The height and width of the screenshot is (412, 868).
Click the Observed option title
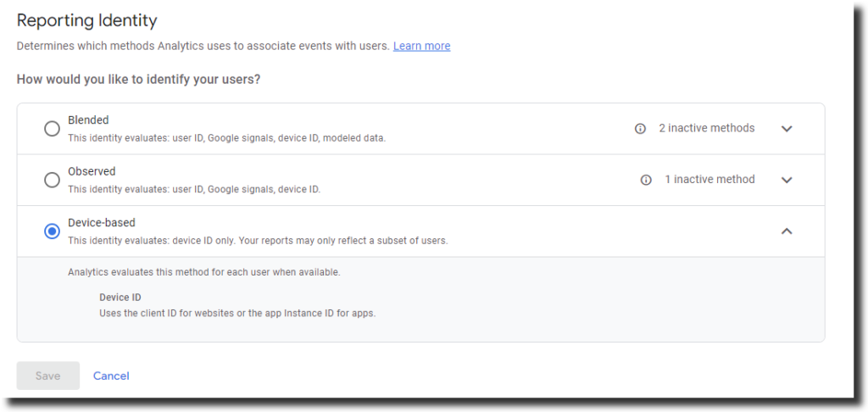(92, 171)
